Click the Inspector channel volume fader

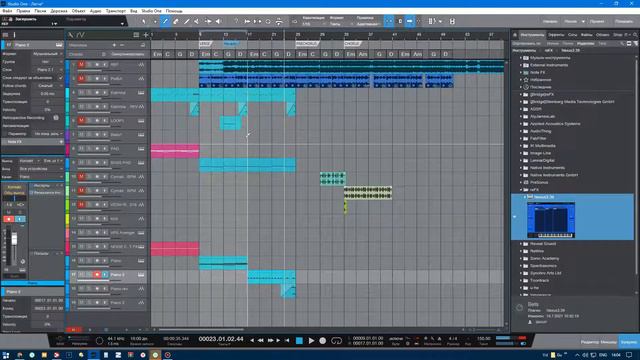pos(14,239)
